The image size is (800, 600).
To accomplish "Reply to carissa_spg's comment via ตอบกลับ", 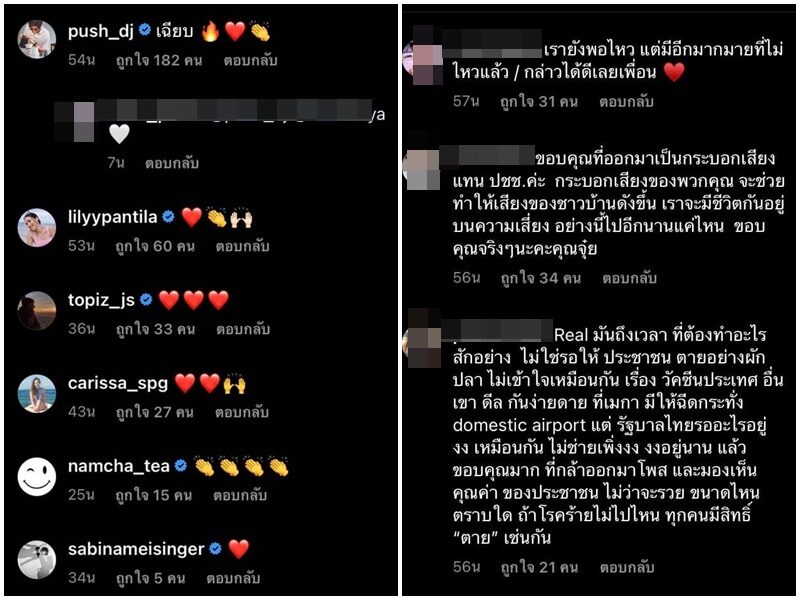I will point(242,412).
